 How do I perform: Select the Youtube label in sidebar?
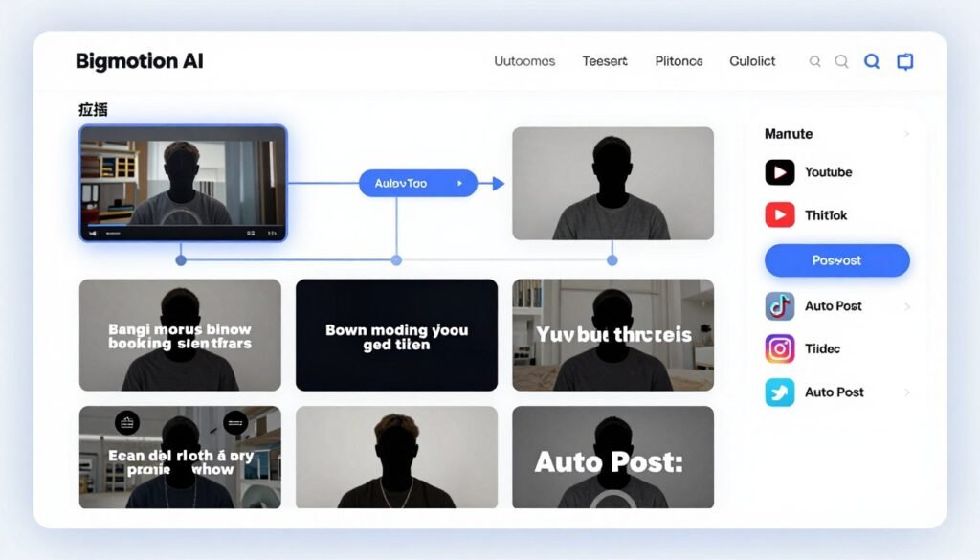click(x=828, y=172)
